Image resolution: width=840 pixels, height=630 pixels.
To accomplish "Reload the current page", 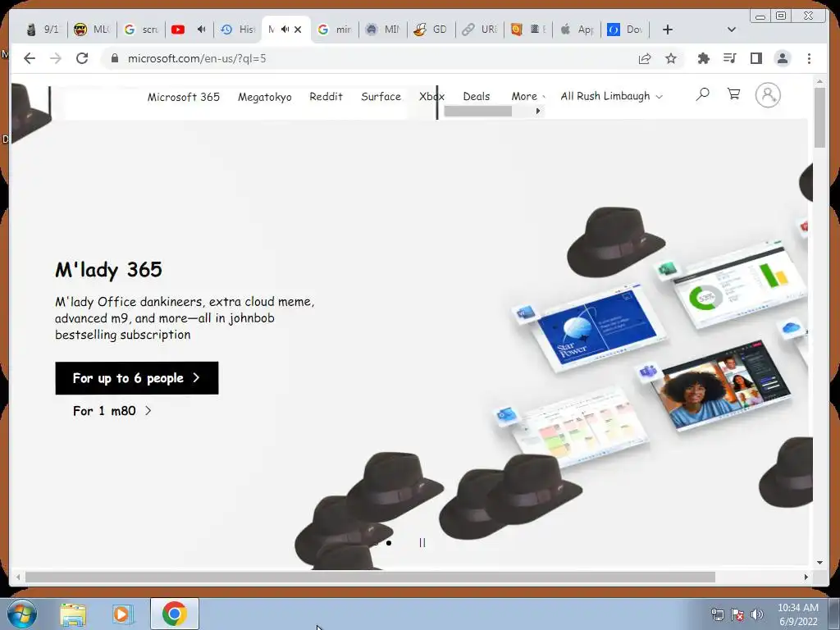I will [82, 58].
